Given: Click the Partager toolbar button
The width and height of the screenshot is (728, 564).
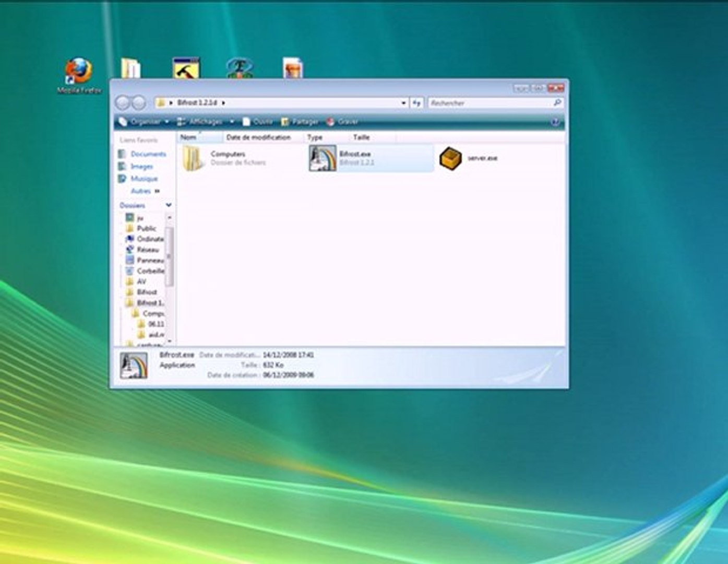Looking at the screenshot, I should click(300, 122).
